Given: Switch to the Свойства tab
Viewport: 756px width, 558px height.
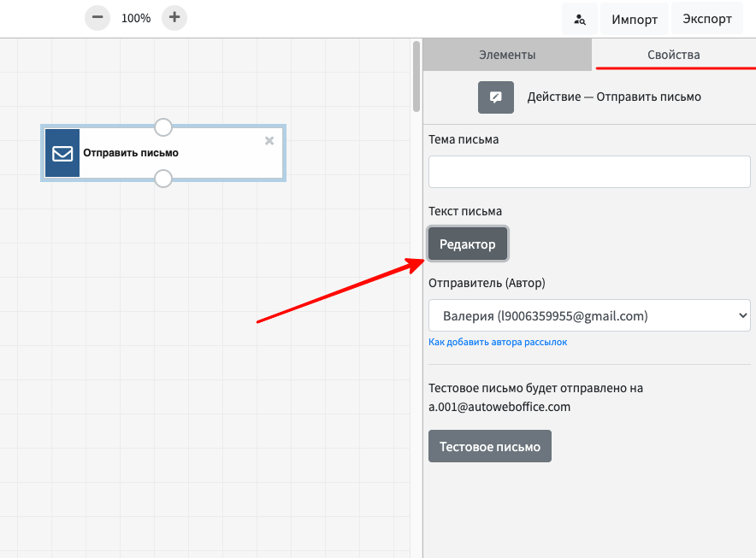Looking at the screenshot, I should [x=674, y=55].
